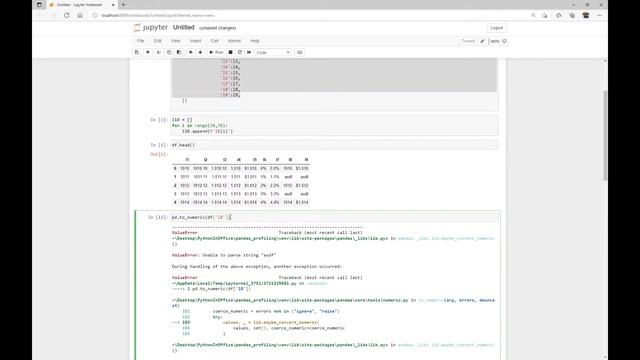640x360 pixels.
Task: Open the Kernel menu
Action: click(x=234, y=41)
